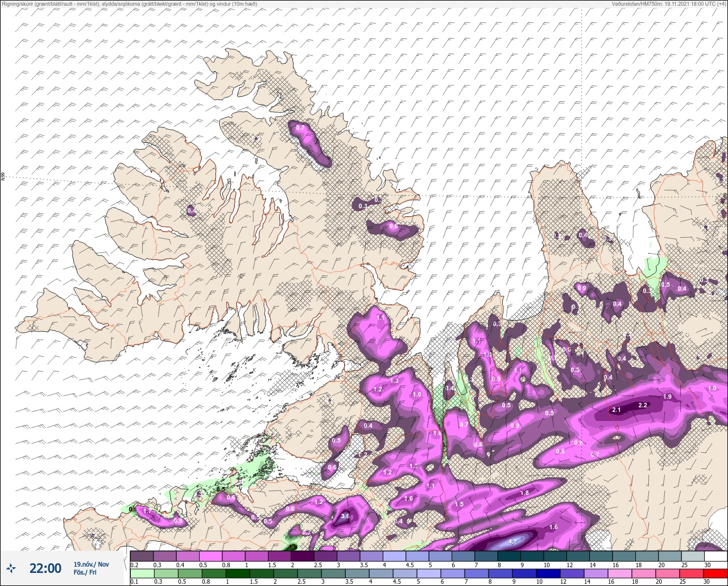
Task: Select the bright red swatch labeled 30 in lower legend
Action: (715, 573)
